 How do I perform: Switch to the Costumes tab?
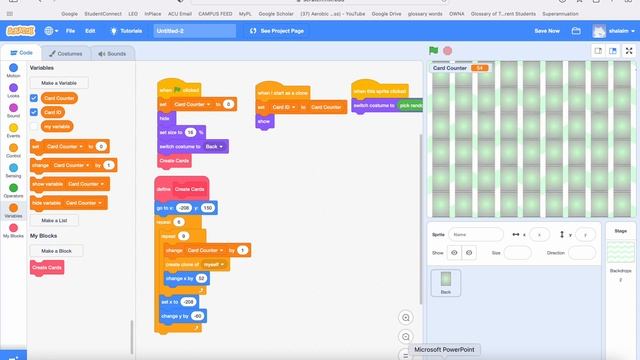tap(66, 53)
